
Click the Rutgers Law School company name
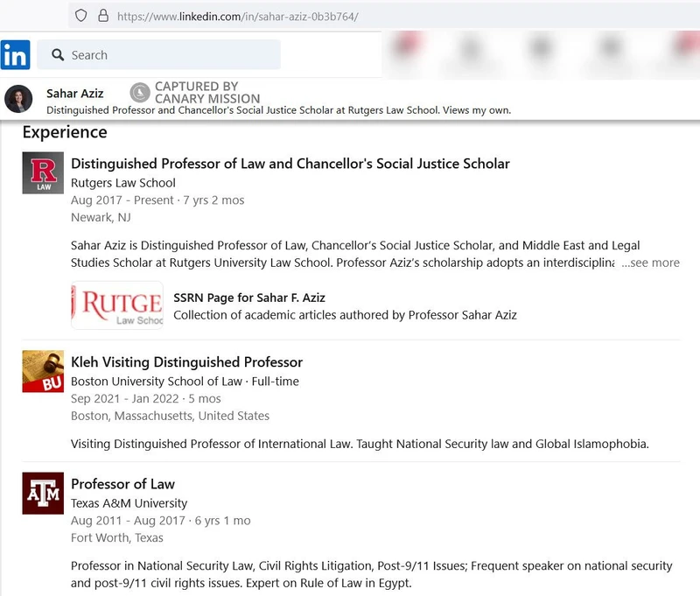[123, 183]
